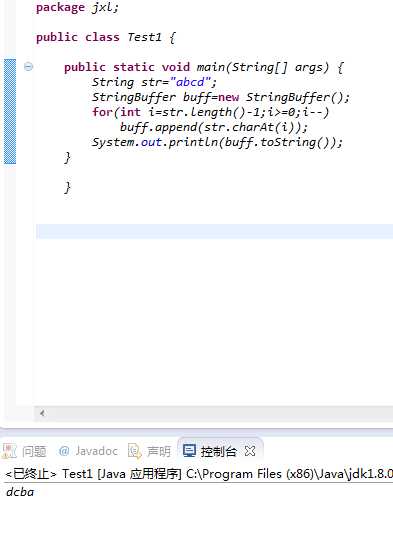Click the "System.out.println" line

coord(217,142)
